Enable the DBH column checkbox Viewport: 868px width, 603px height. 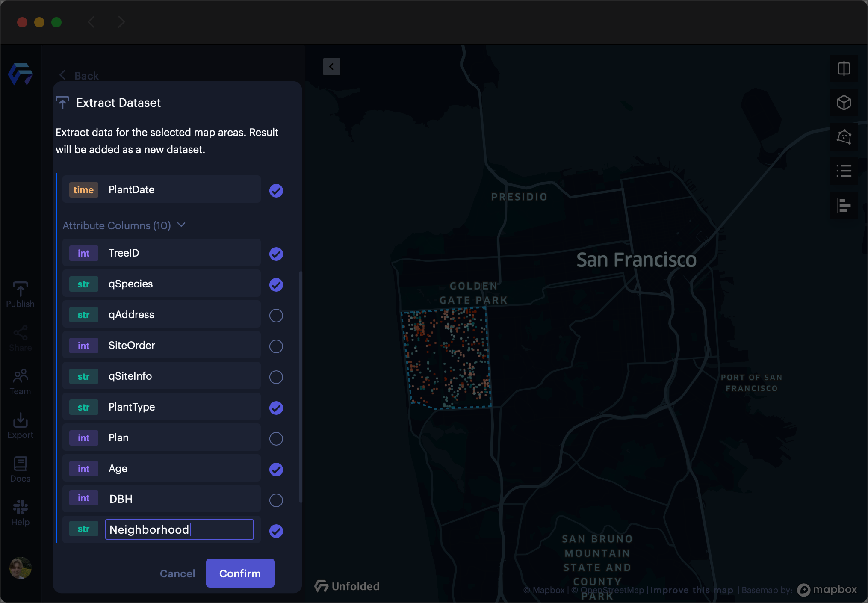point(276,500)
